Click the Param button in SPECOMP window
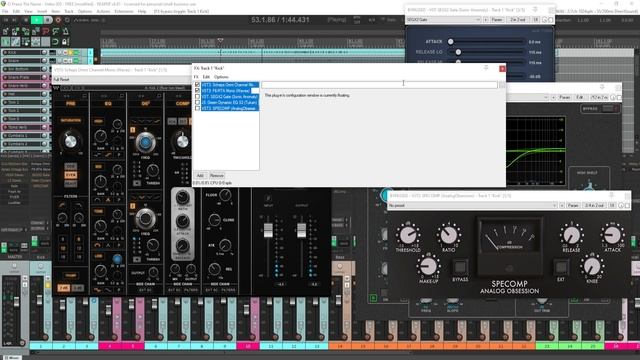 coord(573,205)
